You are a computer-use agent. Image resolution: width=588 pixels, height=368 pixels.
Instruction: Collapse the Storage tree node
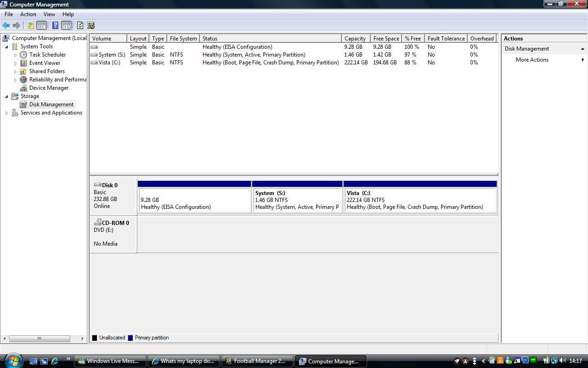click(6, 96)
